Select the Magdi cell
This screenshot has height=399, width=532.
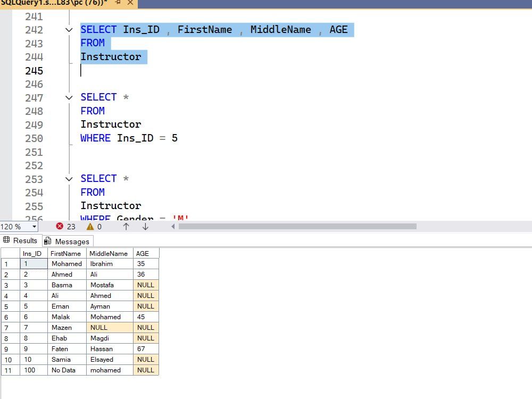tap(110, 338)
